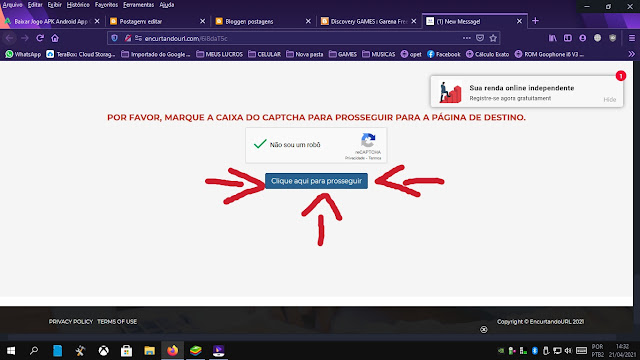Open the Exibir menu
Screen dimensions: 640x360
click(x=54, y=5)
